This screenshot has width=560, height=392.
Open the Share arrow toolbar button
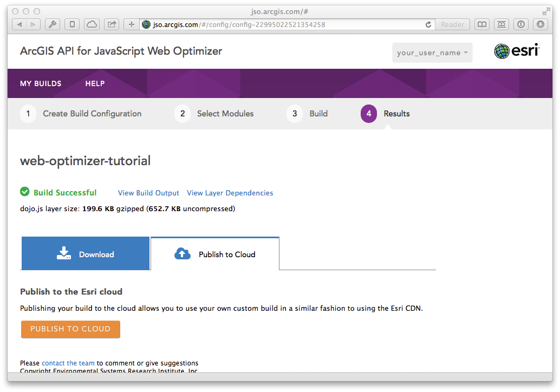112,24
